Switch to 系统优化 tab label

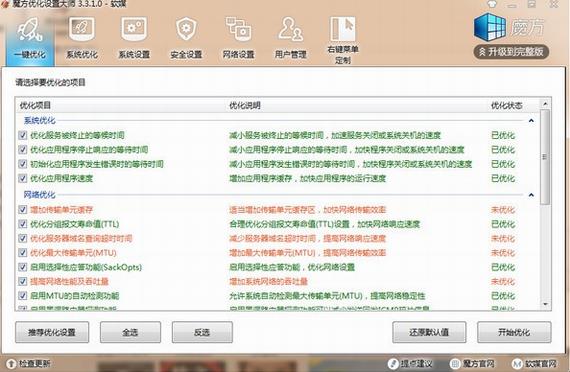click(x=82, y=55)
